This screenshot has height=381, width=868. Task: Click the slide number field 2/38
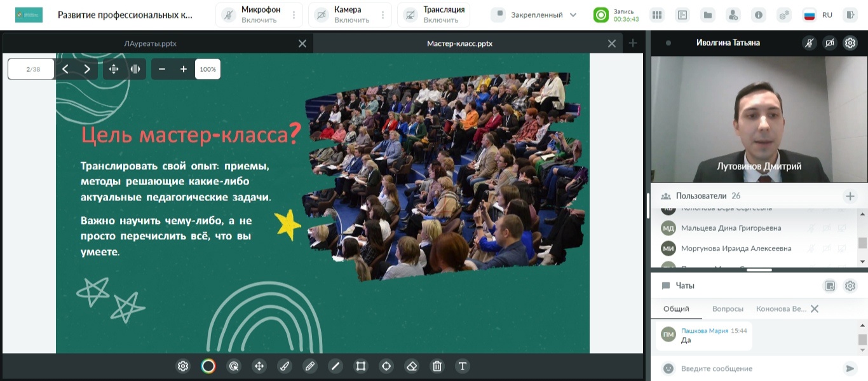point(31,69)
